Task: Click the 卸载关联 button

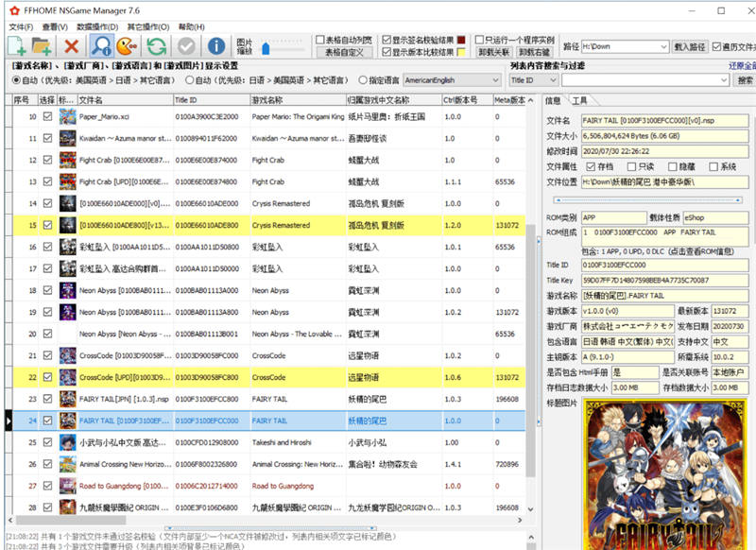Action: click(493, 52)
